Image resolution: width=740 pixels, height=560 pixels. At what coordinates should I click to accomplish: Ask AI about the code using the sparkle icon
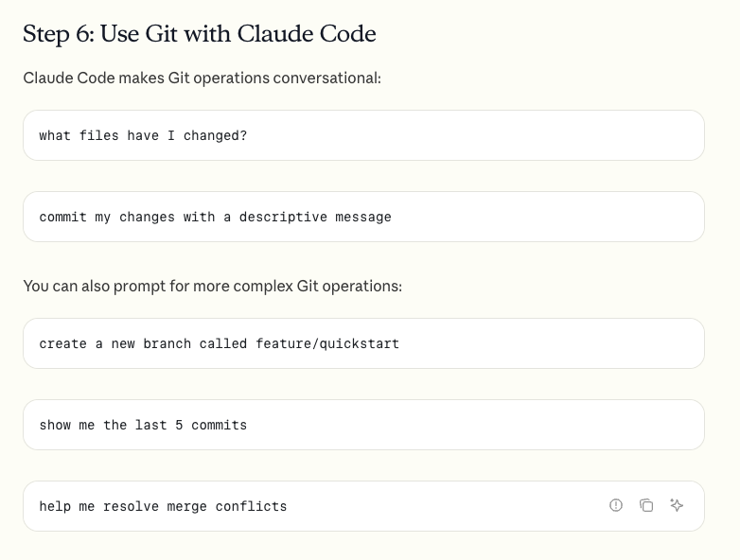tap(677, 505)
